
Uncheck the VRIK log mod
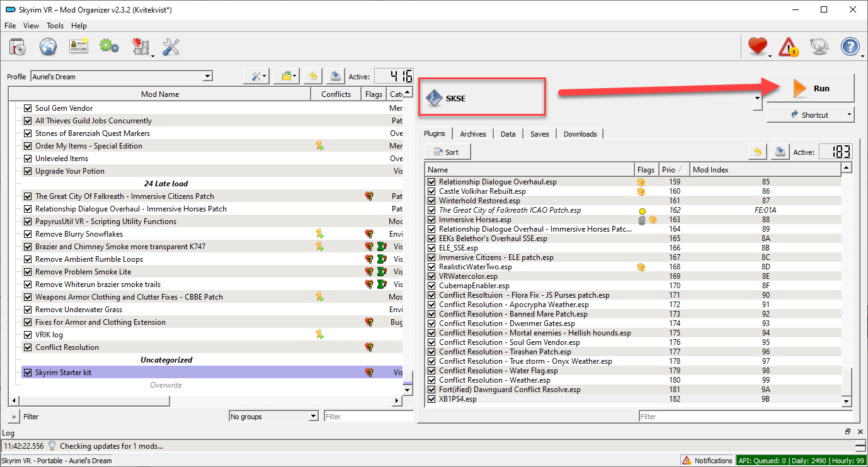pyautogui.click(x=28, y=335)
